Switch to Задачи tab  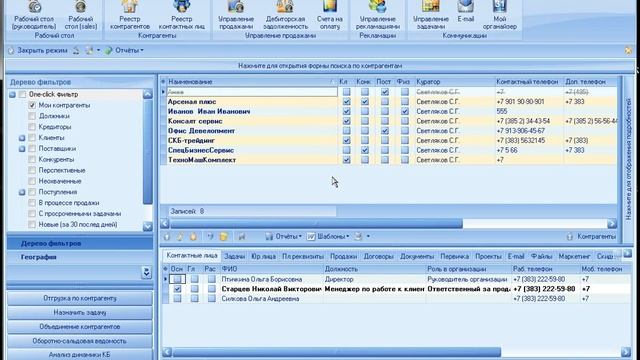click(235, 256)
